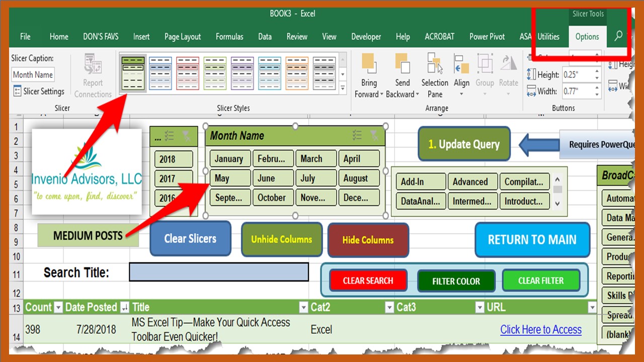Open the Click Here to Access link
Screen dimensions: 644x362
[x=541, y=330]
